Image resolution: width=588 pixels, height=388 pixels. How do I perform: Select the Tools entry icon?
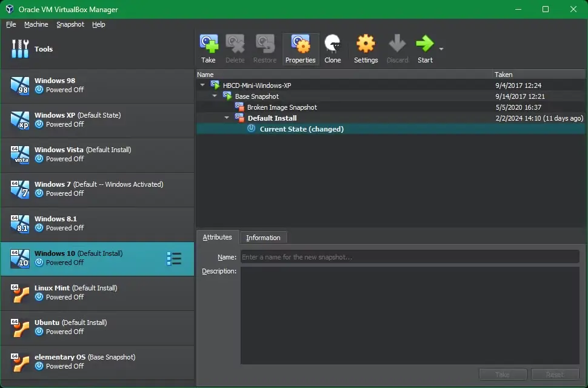(x=20, y=48)
